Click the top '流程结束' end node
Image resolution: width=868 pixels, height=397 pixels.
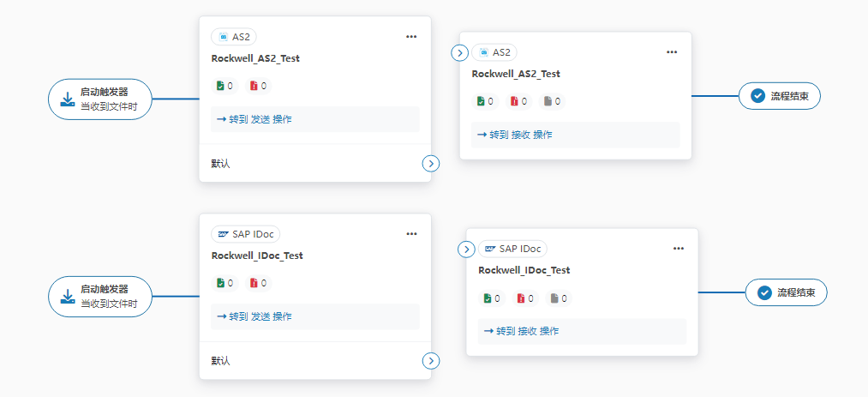780,96
